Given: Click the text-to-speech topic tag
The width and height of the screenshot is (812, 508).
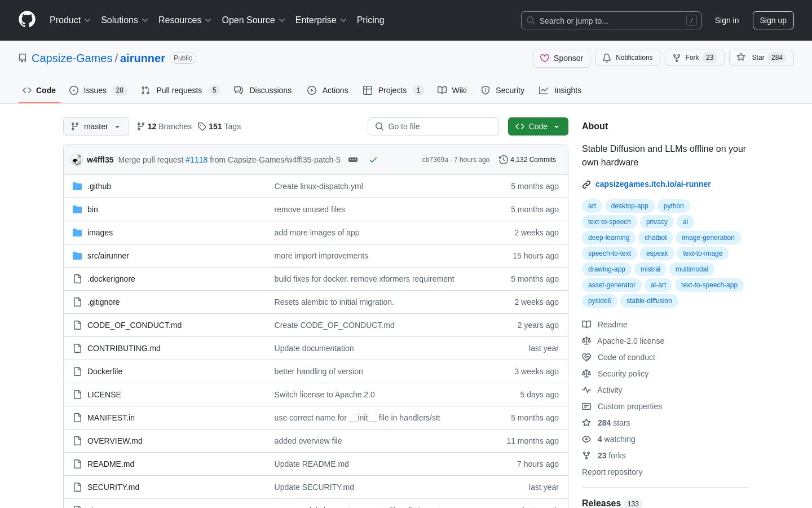Looking at the screenshot, I should 610,222.
